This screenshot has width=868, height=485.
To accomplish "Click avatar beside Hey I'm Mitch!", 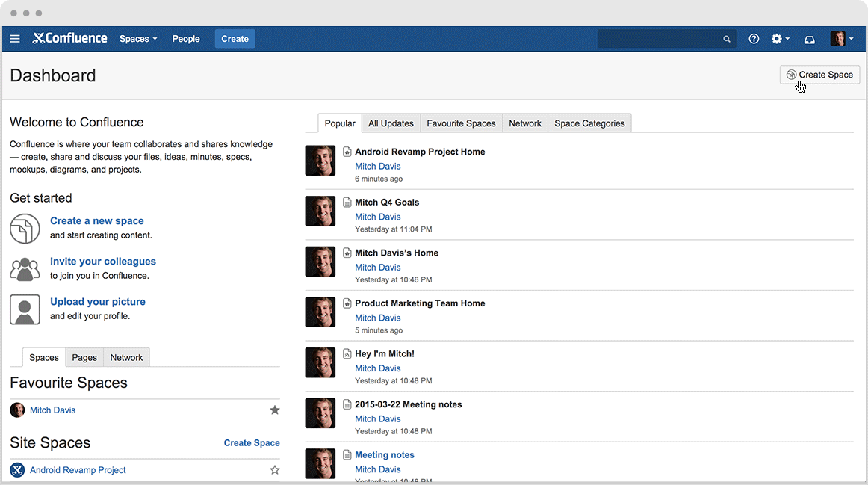I will click(320, 362).
